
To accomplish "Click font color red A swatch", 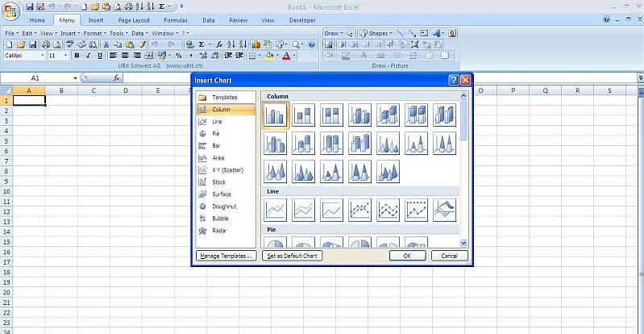I will 286,56.
